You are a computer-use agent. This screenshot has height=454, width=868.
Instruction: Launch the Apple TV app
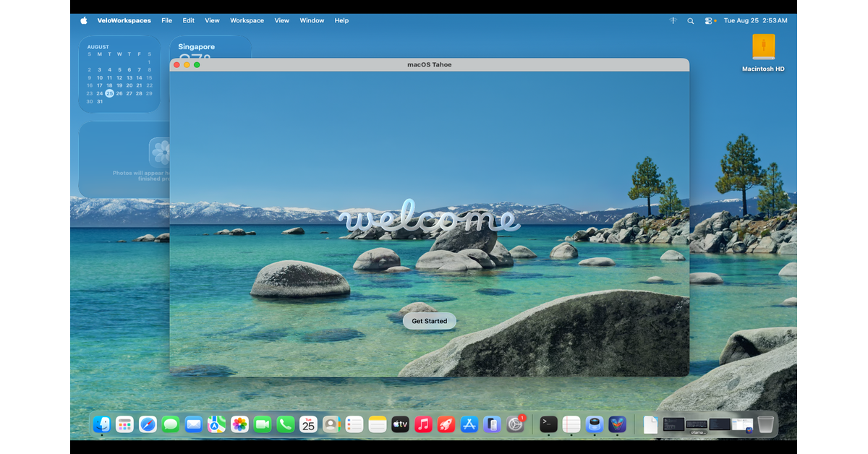pos(400,424)
